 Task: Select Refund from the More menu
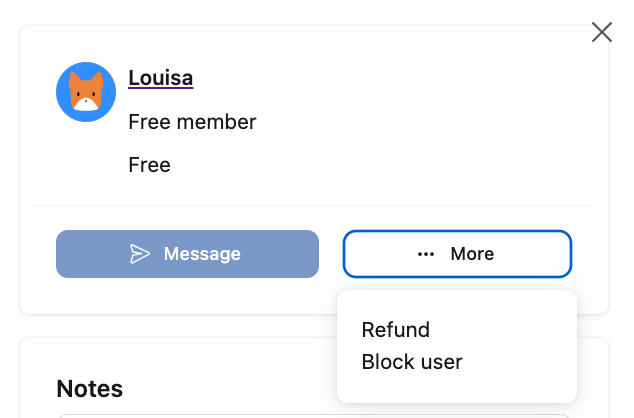(x=396, y=330)
